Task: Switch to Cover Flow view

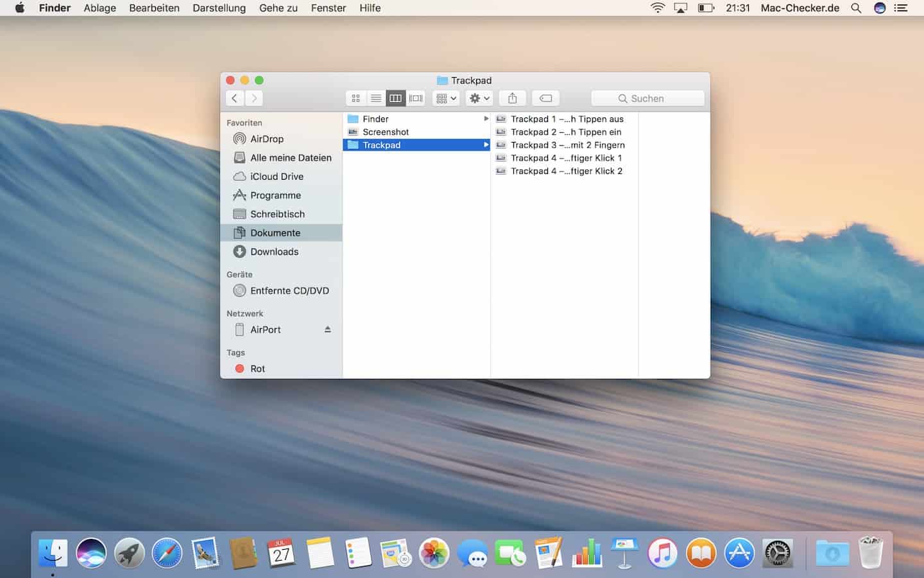Action: coord(416,98)
